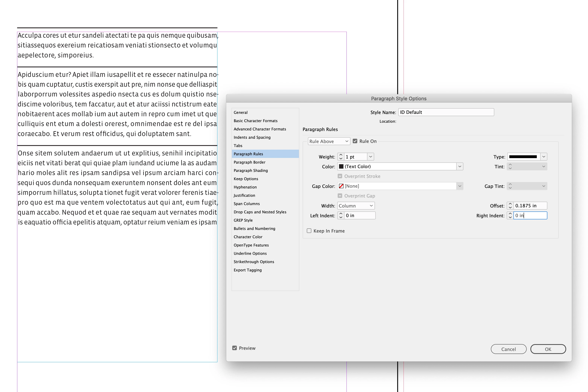Viewport: 588px width, 392px height.
Task: Switch to Paragraph Border section
Action: click(x=249, y=162)
